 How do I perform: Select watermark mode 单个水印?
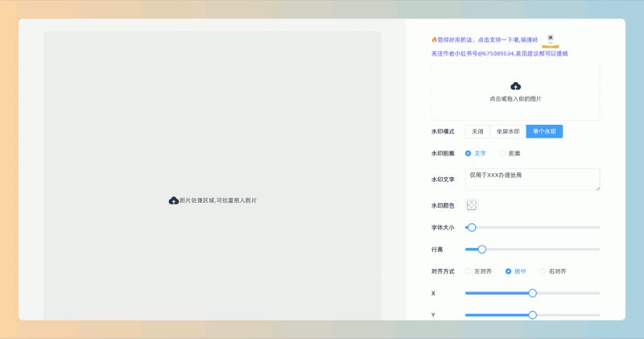tap(544, 131)
